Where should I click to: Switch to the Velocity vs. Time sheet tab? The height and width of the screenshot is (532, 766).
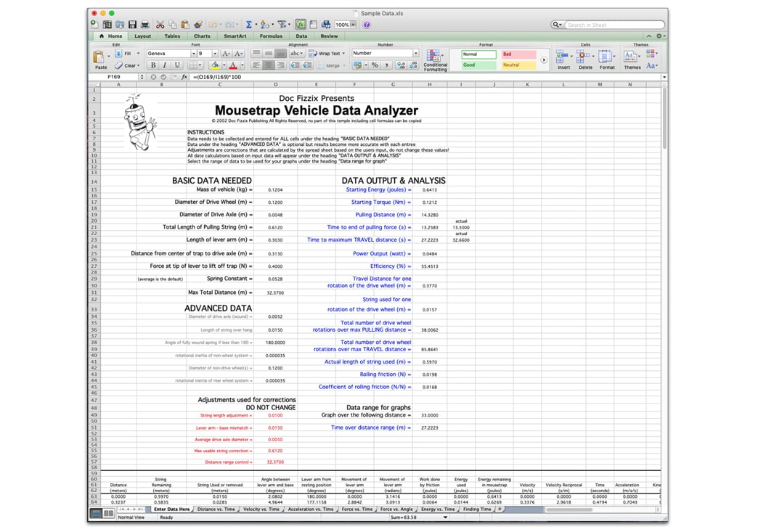[x=261, y=509]
